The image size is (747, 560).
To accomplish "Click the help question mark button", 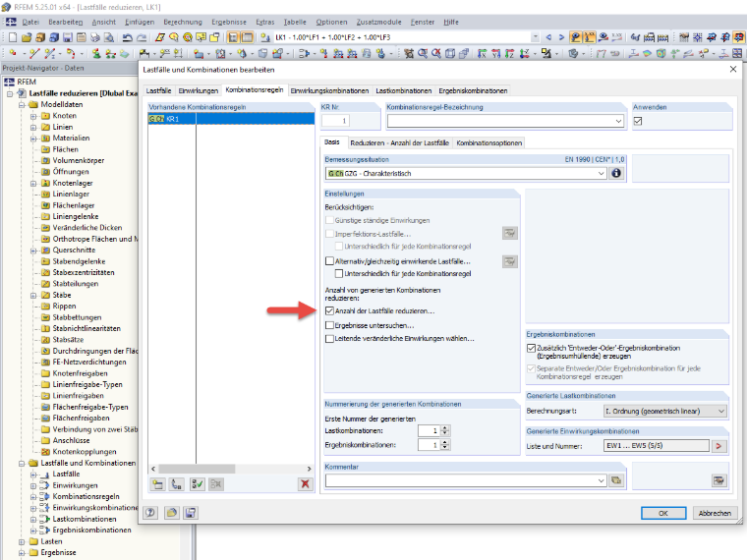I will coord(150,513).
